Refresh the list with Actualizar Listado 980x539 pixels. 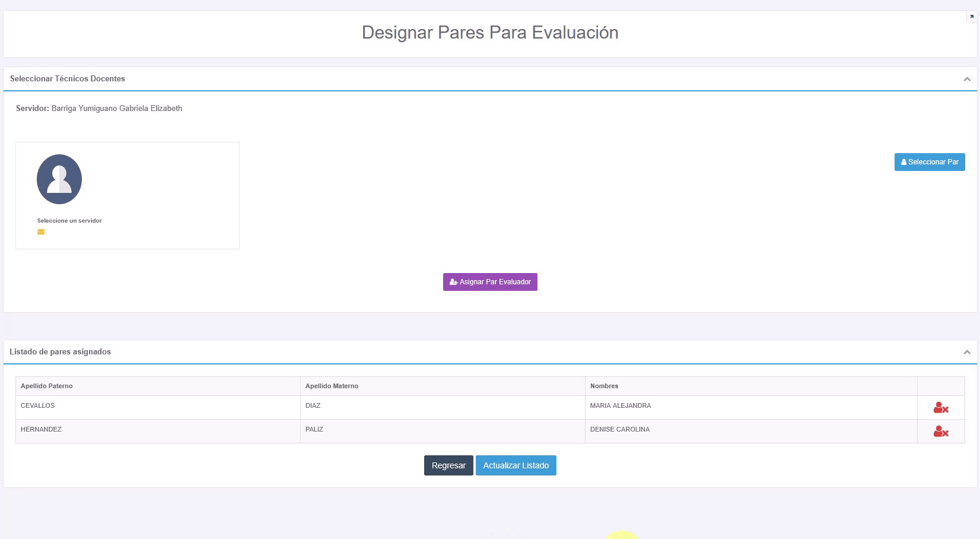click(x=516, y=465)
